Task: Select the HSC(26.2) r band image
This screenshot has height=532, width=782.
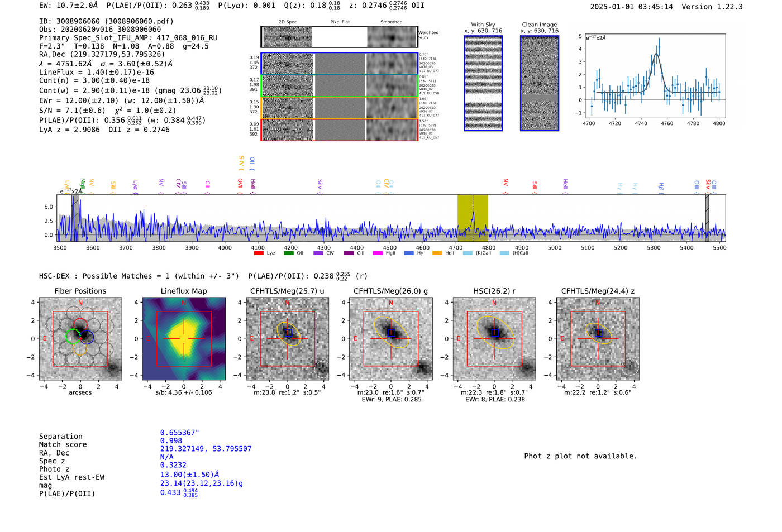Action: (x=494, y=339)
